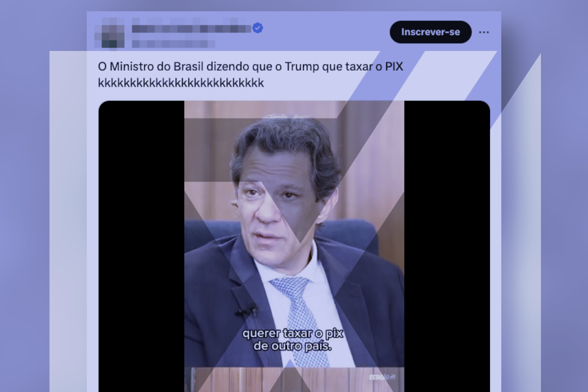Viewport: 588px width, 392px height.
Task: Click the word PIX in the post
Action: 394,67
